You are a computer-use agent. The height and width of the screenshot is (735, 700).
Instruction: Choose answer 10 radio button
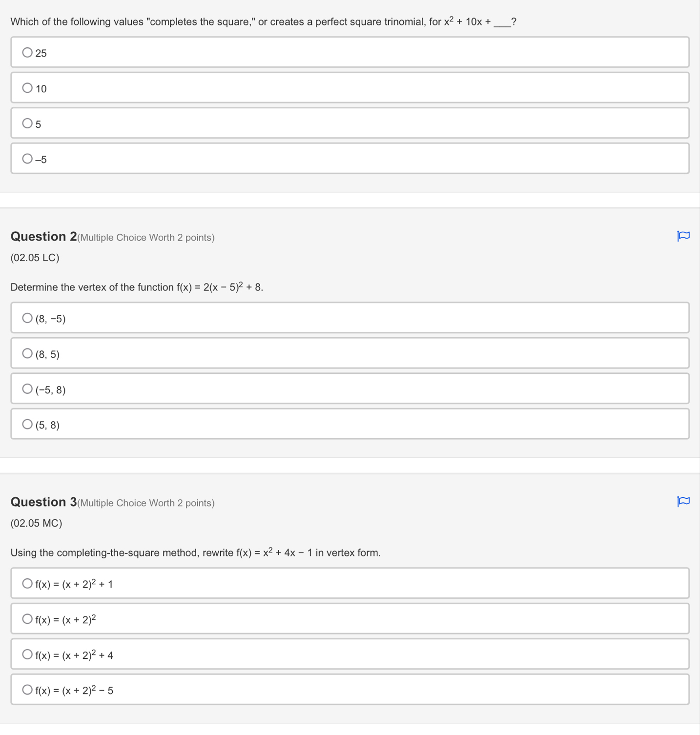pos(27,88)
